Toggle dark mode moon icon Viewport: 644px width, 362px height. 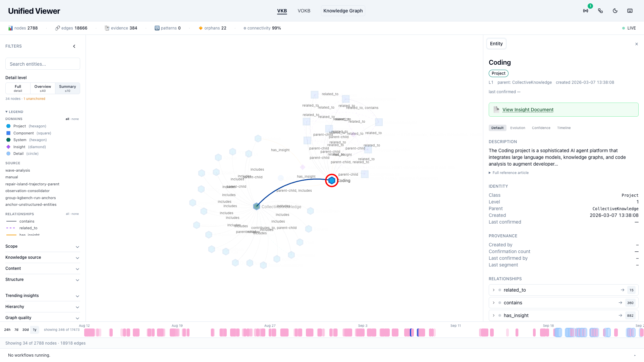pos(615,11)
